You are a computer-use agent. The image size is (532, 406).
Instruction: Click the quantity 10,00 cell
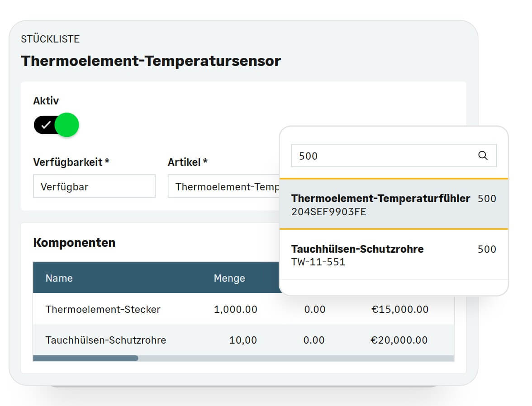243,340
